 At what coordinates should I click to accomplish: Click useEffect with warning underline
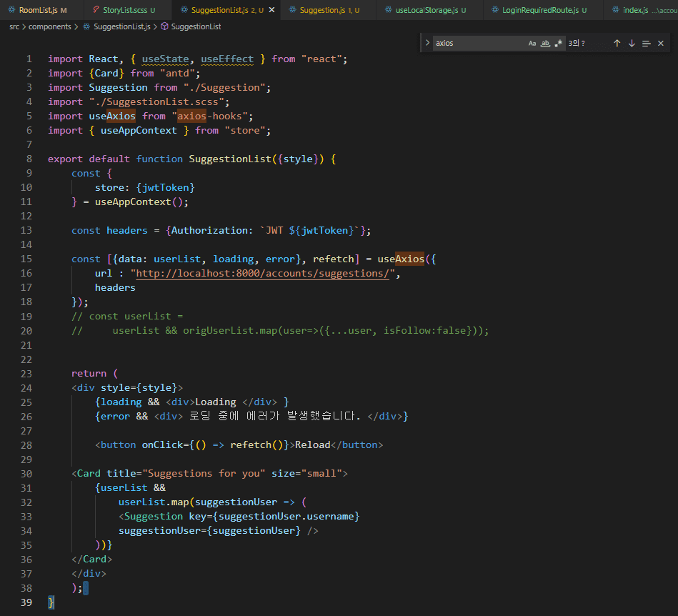[227, 59]
